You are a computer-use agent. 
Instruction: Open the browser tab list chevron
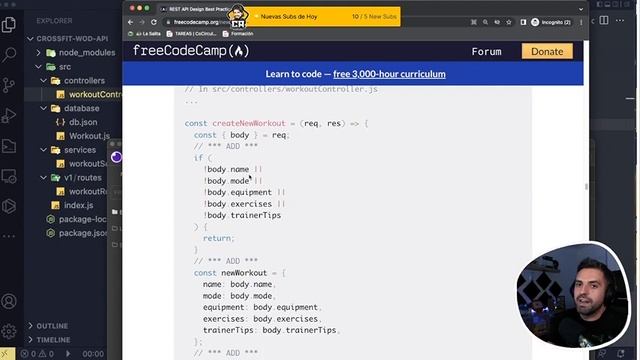[x=581, y=9]
